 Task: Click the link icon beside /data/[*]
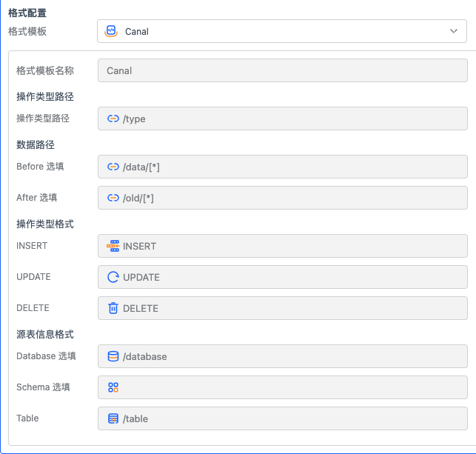[113, 167]
